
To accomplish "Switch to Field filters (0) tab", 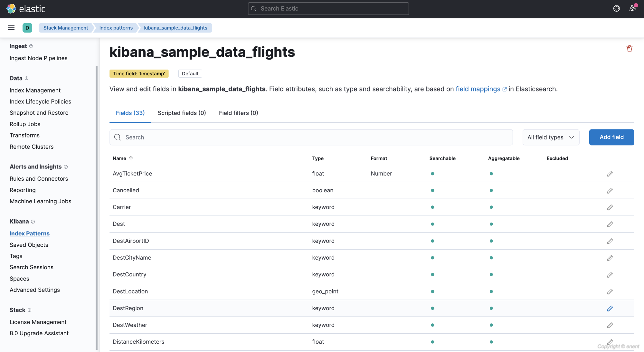I will 238,113.
